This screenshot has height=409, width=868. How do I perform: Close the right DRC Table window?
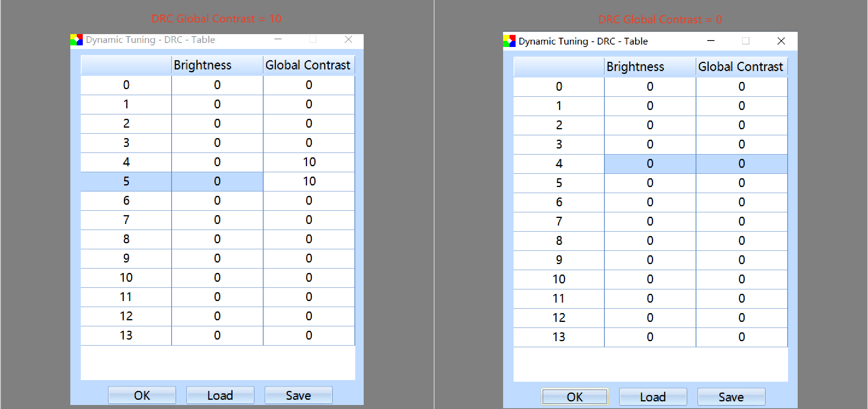pos(781,41)
